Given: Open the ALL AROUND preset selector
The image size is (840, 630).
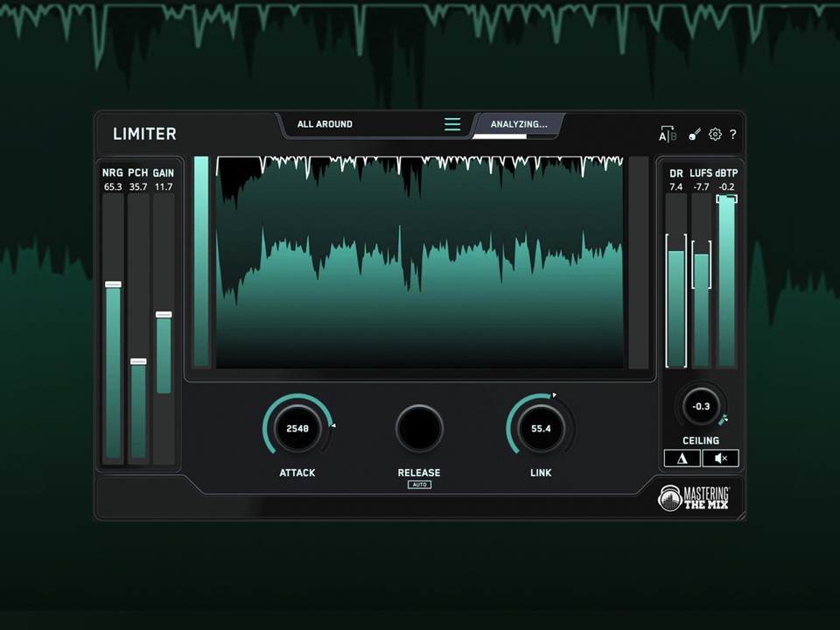Looking at the screenshot, I should coord(325,123).
